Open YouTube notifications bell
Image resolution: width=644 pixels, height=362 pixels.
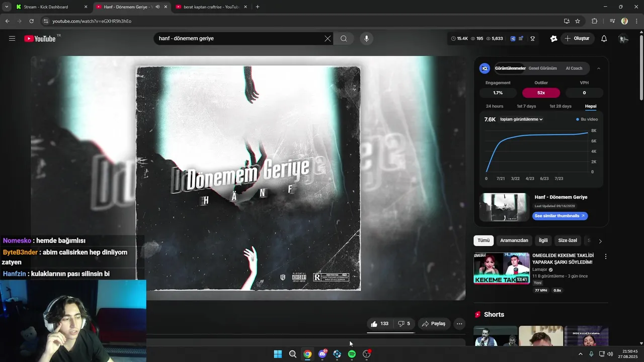[x=604, y=39]
